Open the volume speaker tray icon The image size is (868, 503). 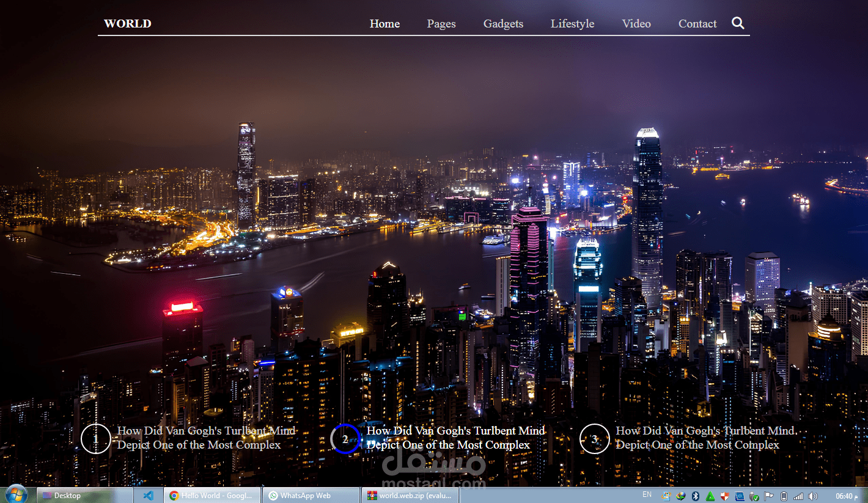pyautogui.click(x=813, y=496)
